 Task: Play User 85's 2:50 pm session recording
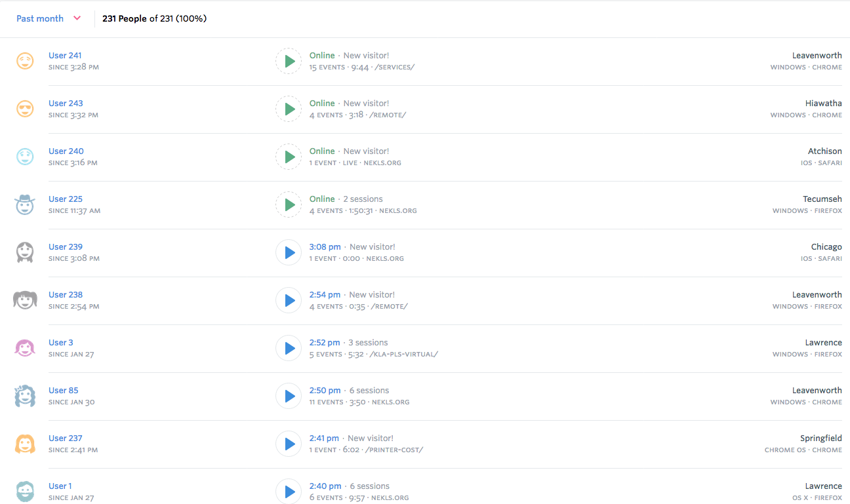[x=289, y=396]
